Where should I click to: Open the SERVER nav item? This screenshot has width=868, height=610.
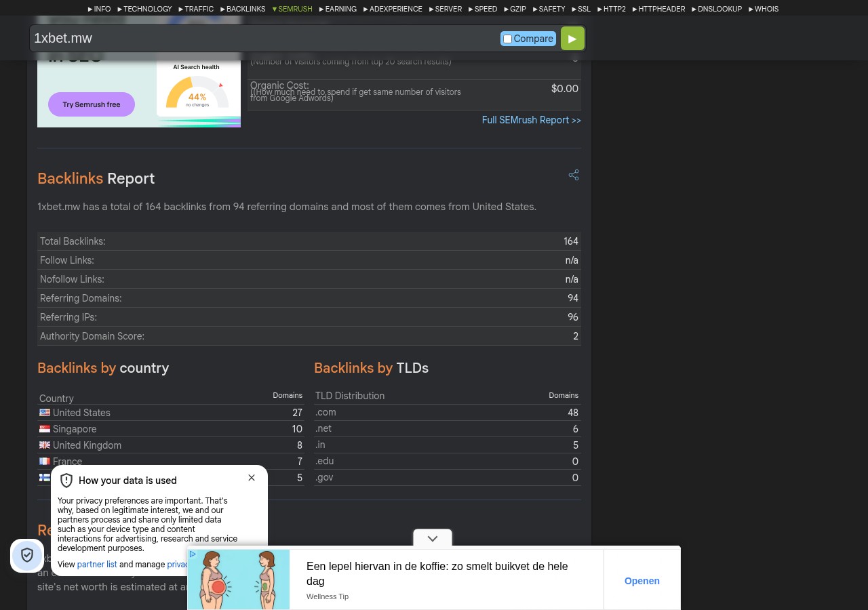coord(446,9)
